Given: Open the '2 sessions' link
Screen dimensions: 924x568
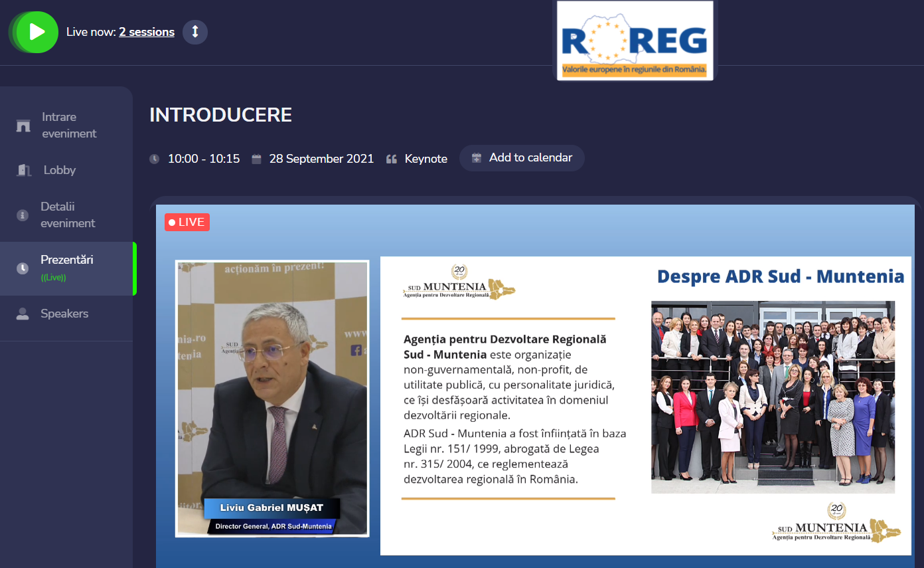Looking at the screenshot, I should coord(147,32).
